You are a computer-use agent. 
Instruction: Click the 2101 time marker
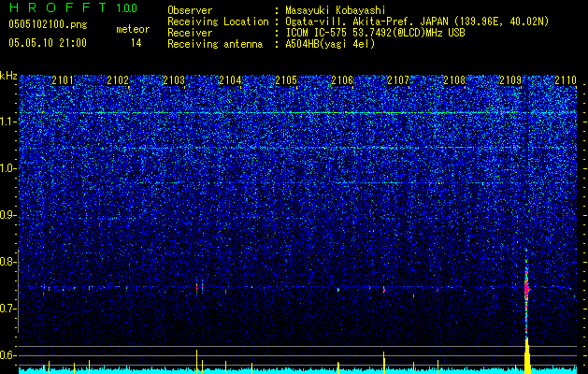pos(63,80)
